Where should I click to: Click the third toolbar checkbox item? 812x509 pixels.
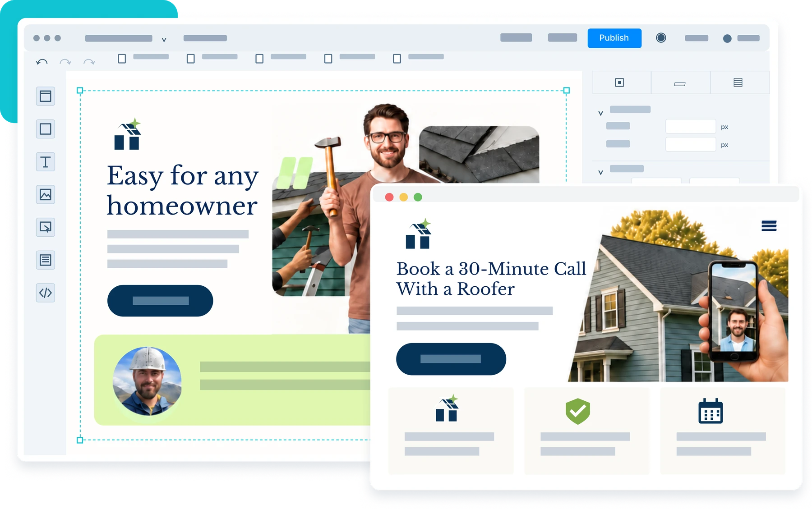coord(281,58)
